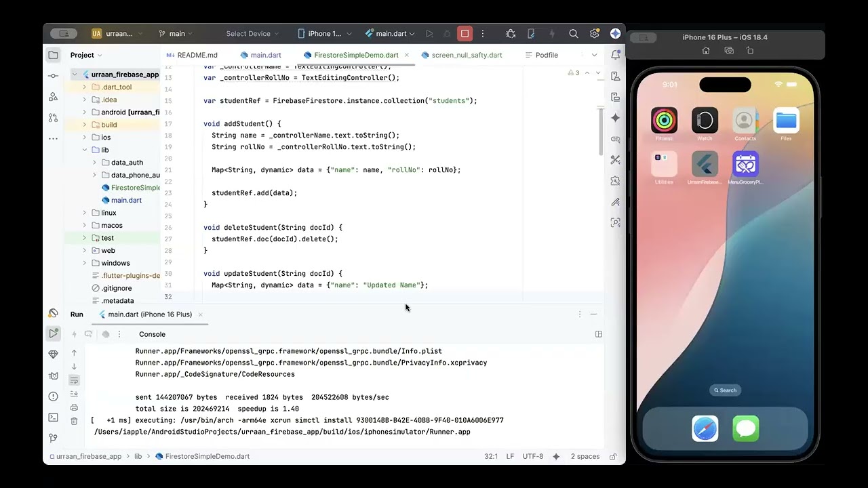This screenshot has width=868, height=488.
Task: Toggle console layout icon at right of Run panel
Action: [x=599, y=334]
